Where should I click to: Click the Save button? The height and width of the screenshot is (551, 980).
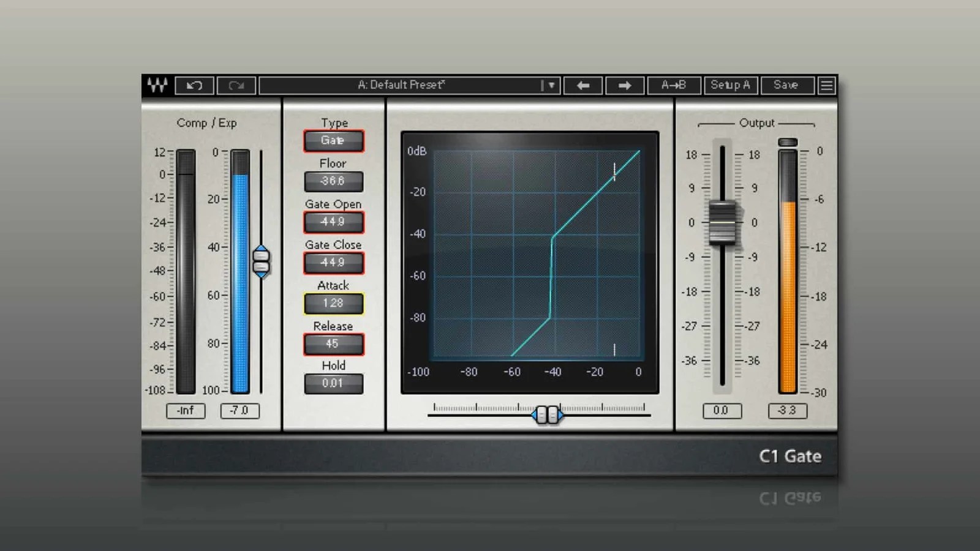[786, 85]
